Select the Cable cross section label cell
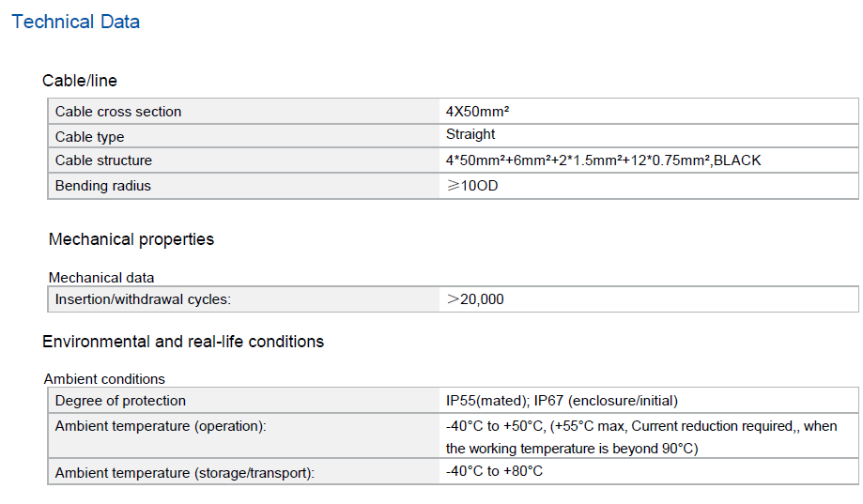The height and width of the screenshot is (504, 863). tap(118, 112)
